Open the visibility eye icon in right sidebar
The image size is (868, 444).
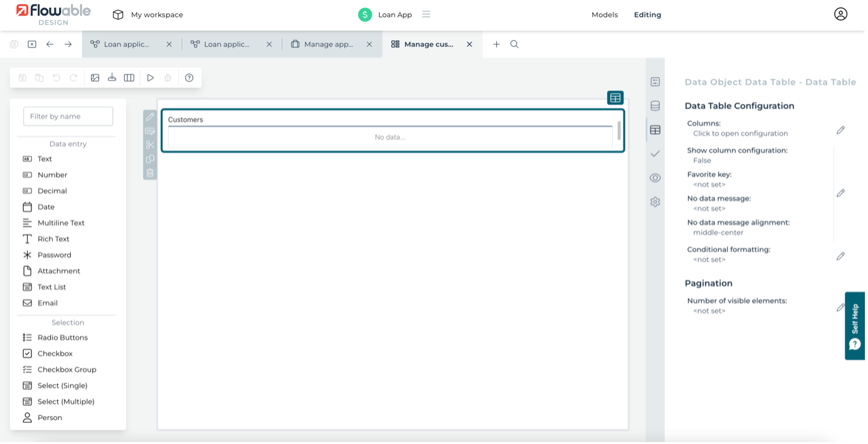[655, 177]
